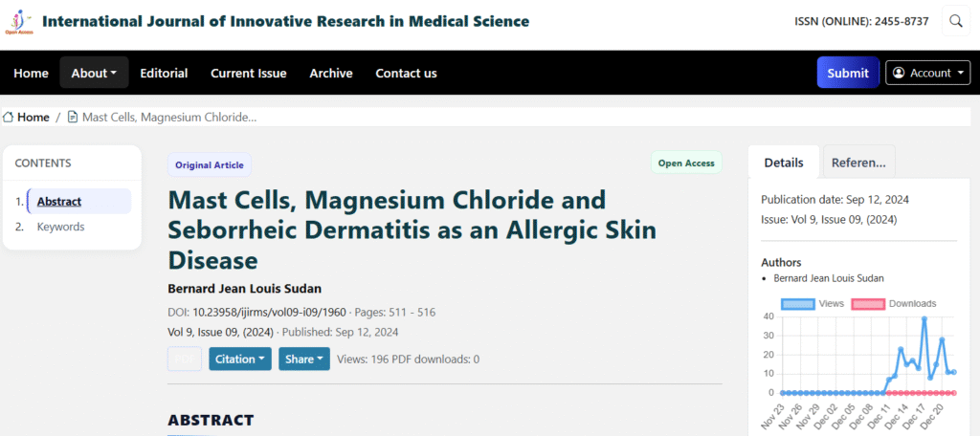Screen dimensions: 980x436
Task: Click the Original Article badge
Action: pos(209,164)
